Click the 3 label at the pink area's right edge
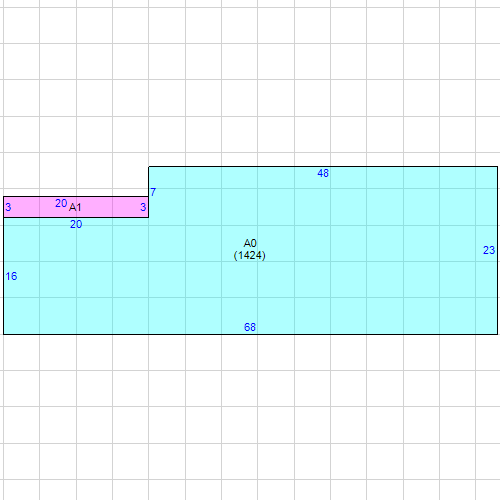The image size is (500, 500). pos(143,207)
